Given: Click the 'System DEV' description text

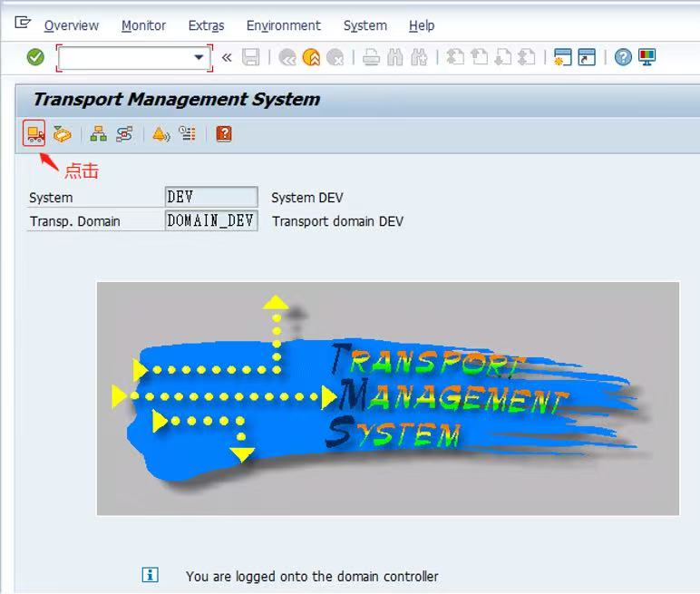Looking at the screenshot, I should pyautogui.click(x=307, y=198).
